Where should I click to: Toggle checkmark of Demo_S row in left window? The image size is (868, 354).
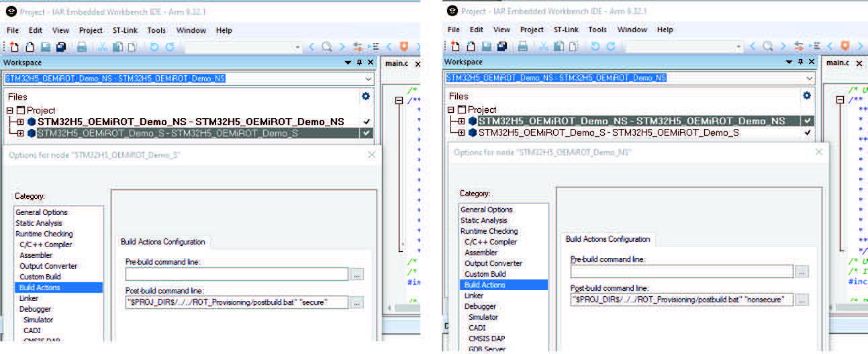tap(366, 133)
